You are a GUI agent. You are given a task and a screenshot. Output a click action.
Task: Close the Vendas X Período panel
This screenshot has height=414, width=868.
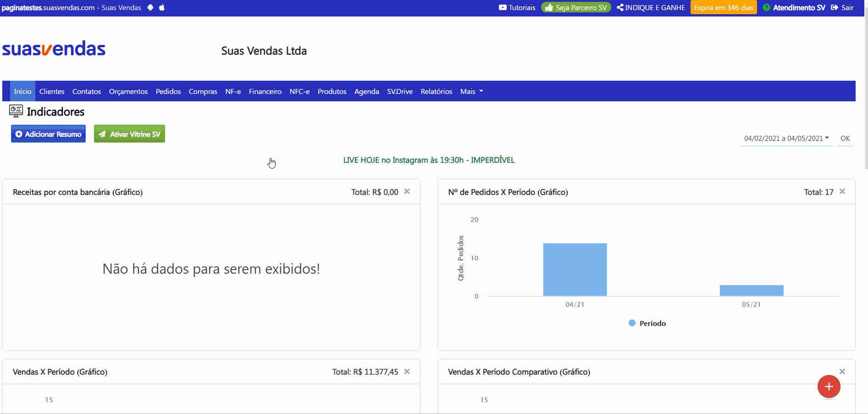point(407,371)
